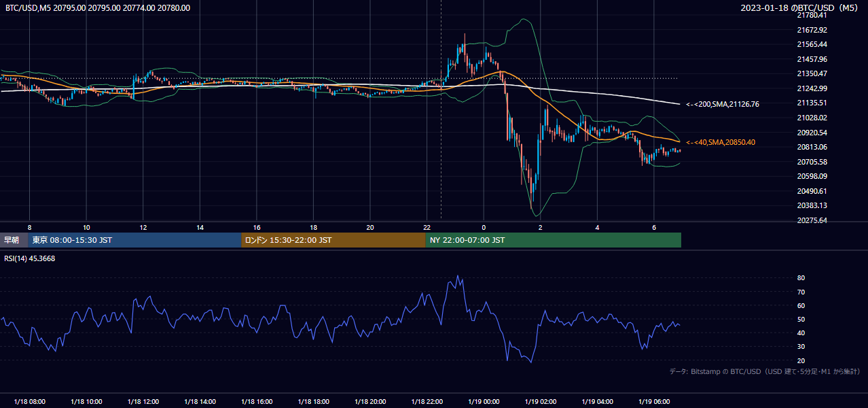Click price axis value 20490.61
Image resolution: width=868 pixels, height=408 pixels.
[x=812, y=191]
